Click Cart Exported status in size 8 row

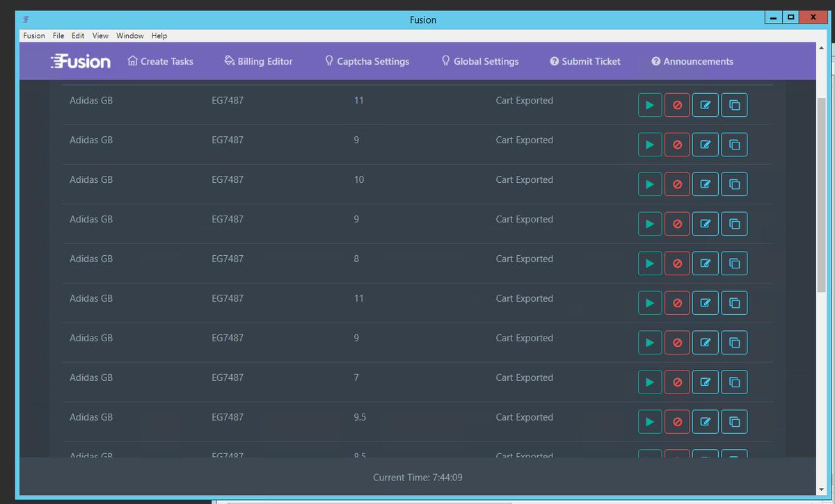point(525,259)
